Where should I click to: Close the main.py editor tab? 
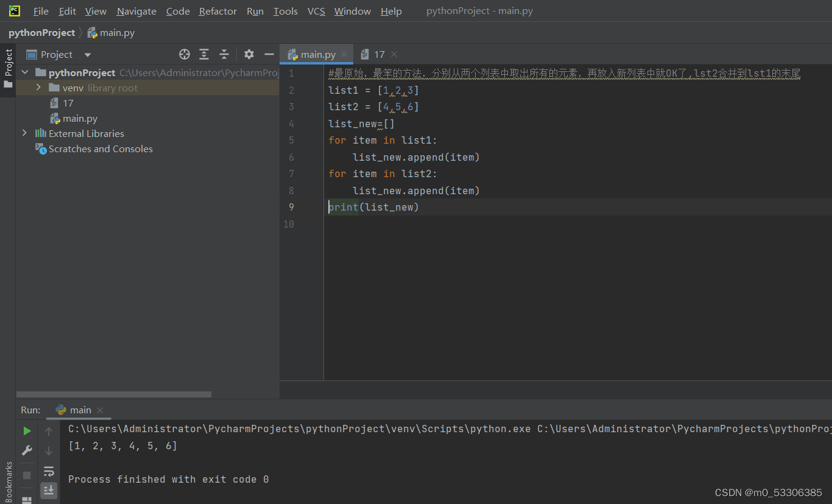point(344,54)
